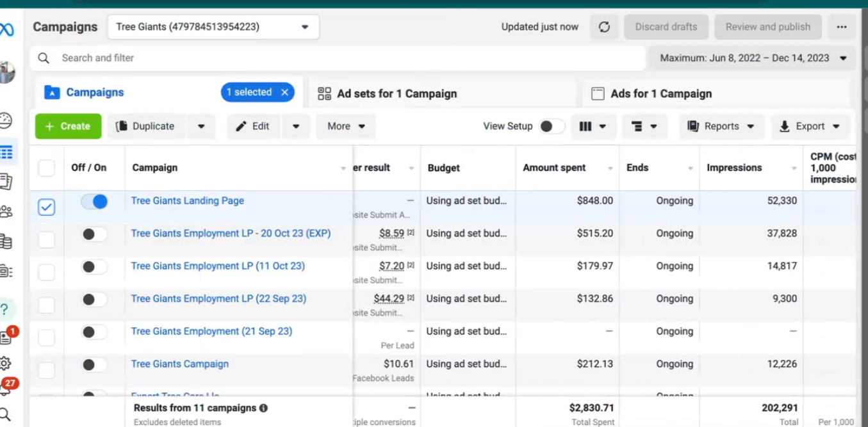Image resolution: width=868 pixels, height=427 pixels.
Task: Open the Settings gear in the sidebar
Action: (x=5, y=364)
